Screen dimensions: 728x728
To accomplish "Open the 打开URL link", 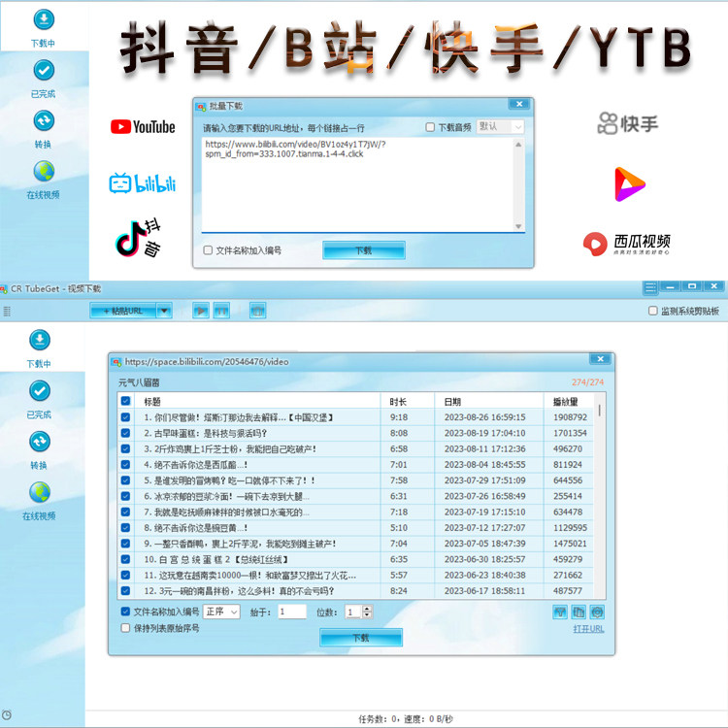I will 588,629.
